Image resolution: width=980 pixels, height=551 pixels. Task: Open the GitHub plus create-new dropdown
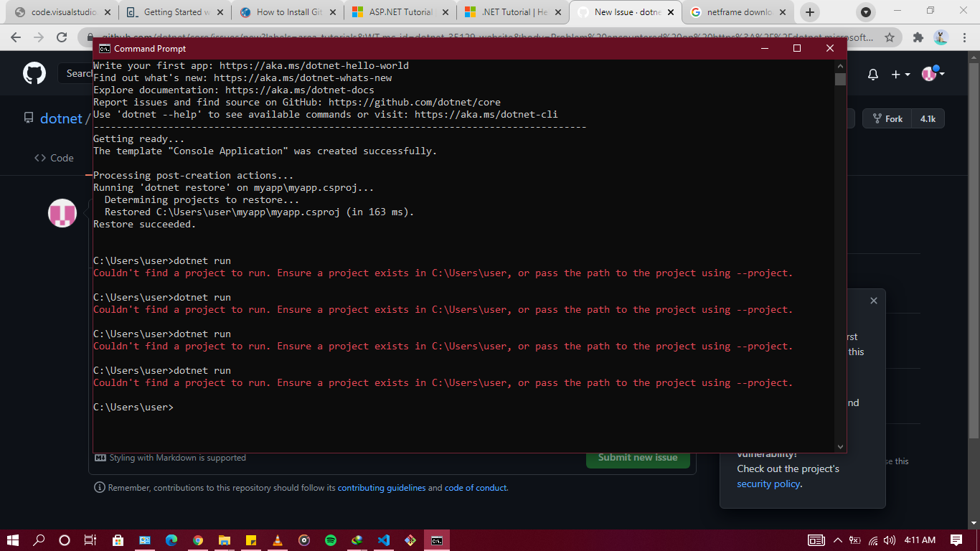coord(898,73)
